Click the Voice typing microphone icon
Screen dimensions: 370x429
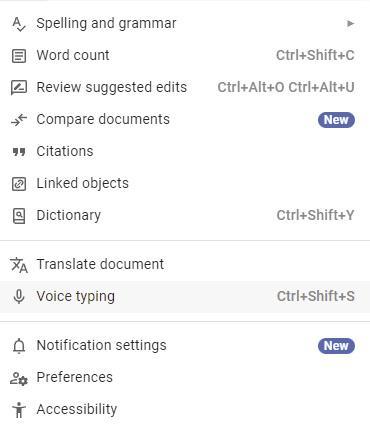(x=19, y=297)
